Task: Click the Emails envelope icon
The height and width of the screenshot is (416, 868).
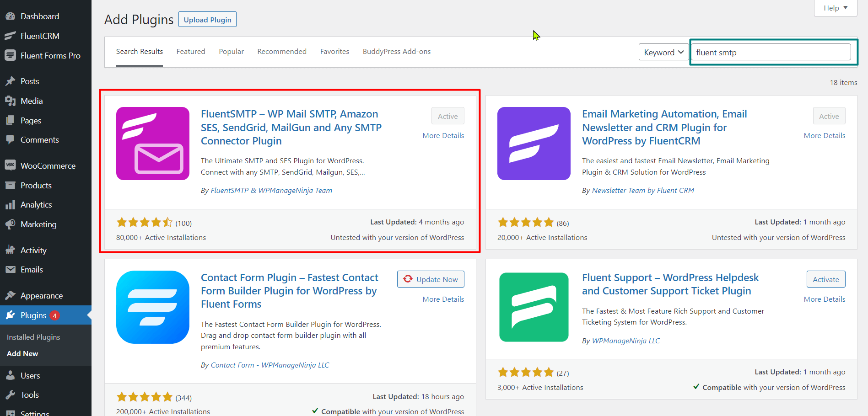Action: click(x=10, y=270)
